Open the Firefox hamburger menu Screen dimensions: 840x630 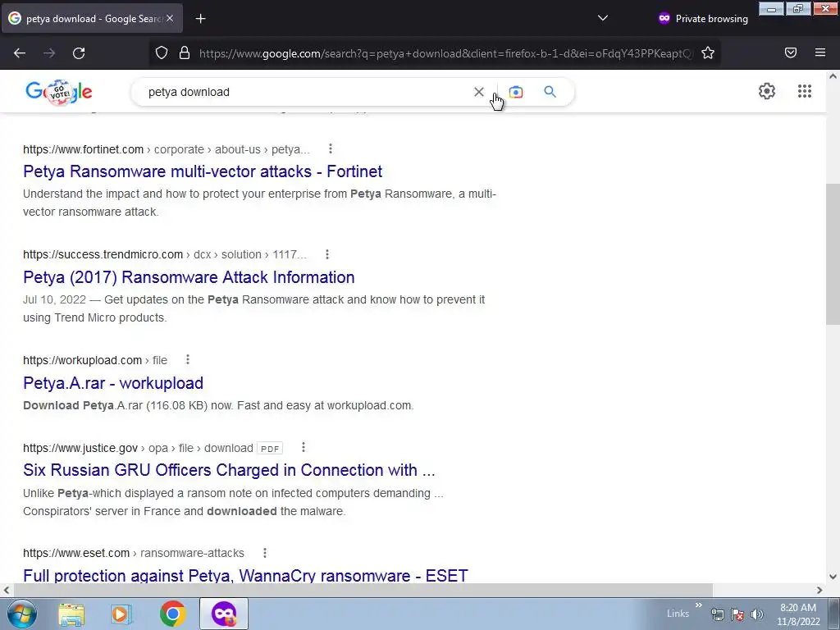820,52
